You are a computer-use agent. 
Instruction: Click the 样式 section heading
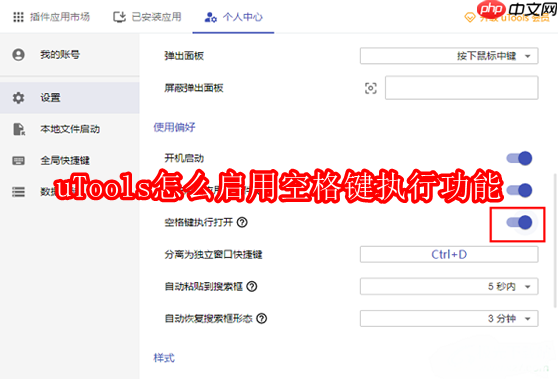(164, 358)
